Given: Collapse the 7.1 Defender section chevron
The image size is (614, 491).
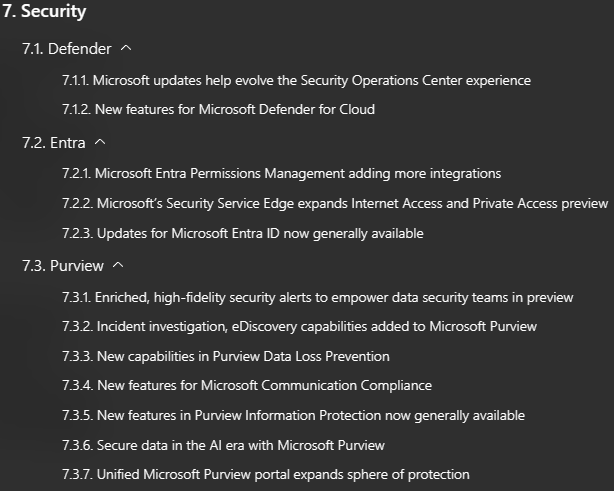Looking at the screenshot, I should [125, 48].
